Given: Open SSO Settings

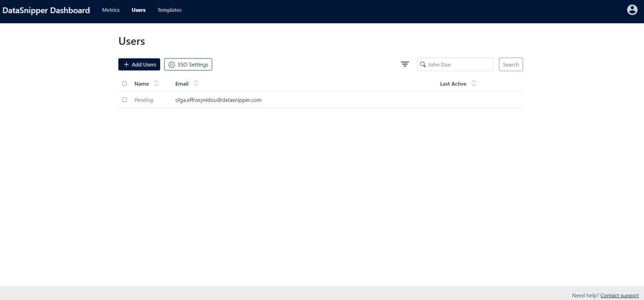Looking at the screenshot, I should [188, 64].
